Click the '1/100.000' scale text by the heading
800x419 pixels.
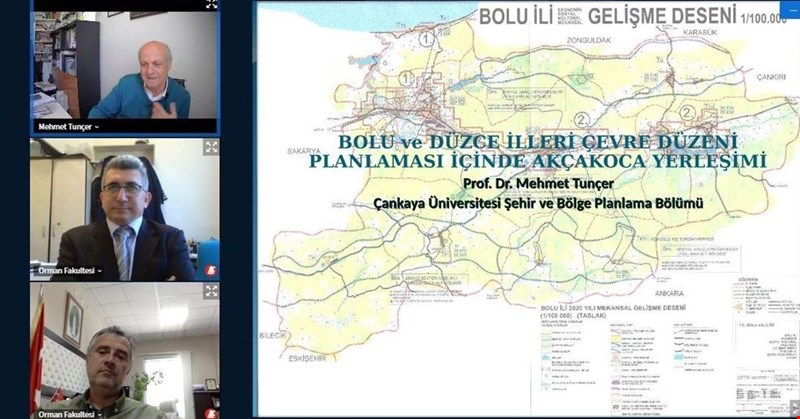pyautogui.click(x=764, y=19)
